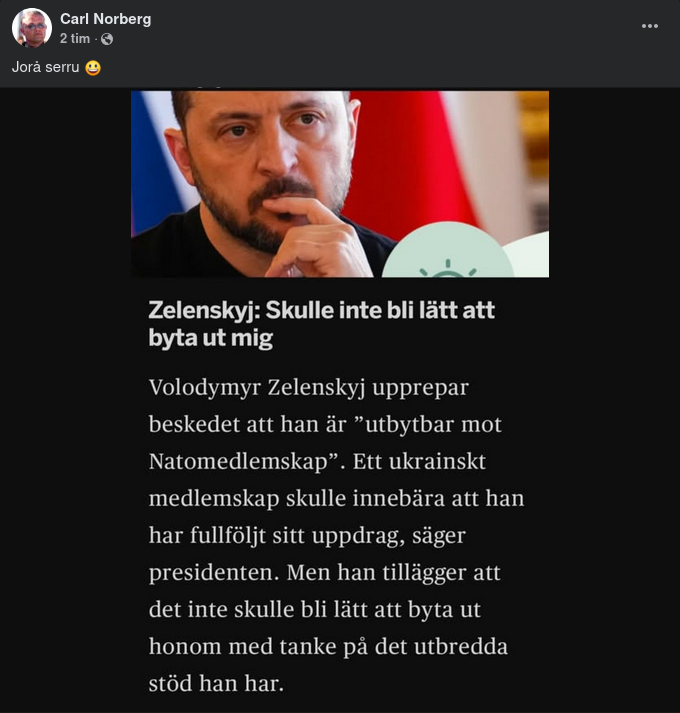Click the headline's second line "byta ut mig"
The width and height of the screenshot is (680, 713).
(210, 339)
